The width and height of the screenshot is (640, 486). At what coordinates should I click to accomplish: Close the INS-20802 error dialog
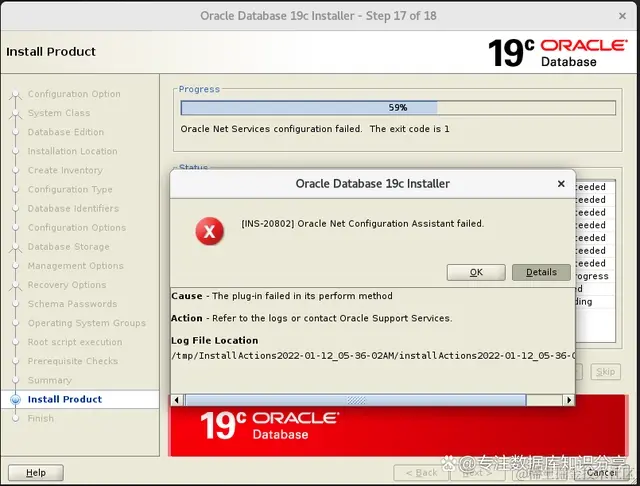point(561,184)
